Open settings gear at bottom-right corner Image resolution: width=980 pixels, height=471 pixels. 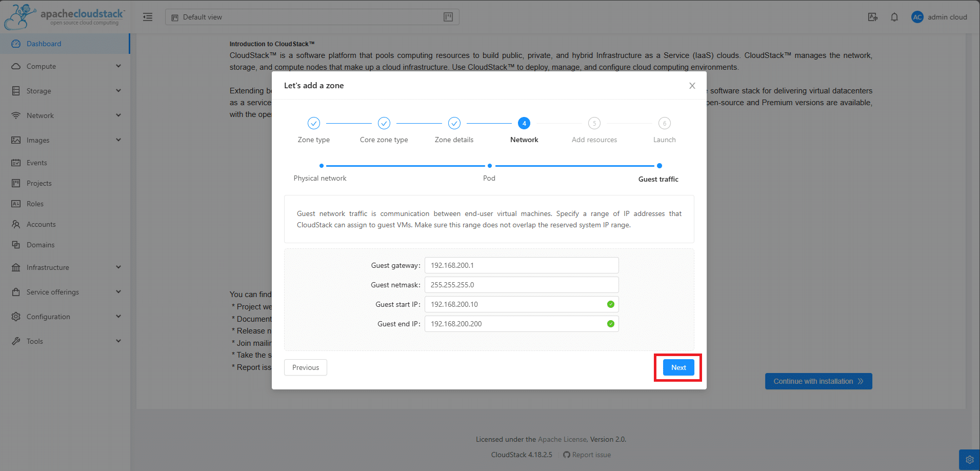click(x=969, y=460)
